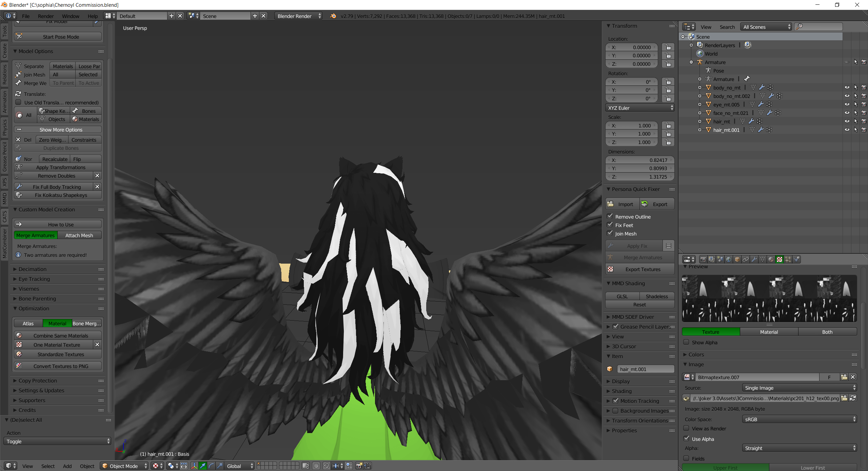Uncheck the Remove Outline checkbox
Viewport: 868px width, 471px height.
(610, 216)
